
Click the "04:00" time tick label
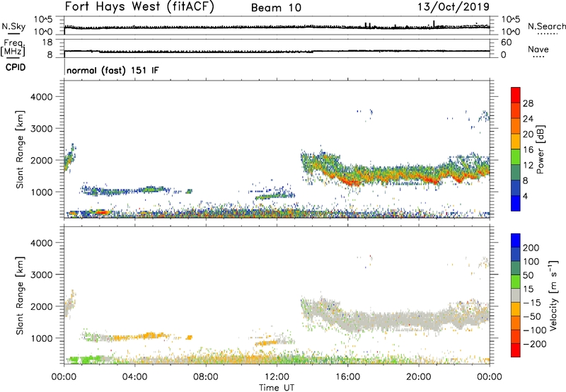click(134, 377)
